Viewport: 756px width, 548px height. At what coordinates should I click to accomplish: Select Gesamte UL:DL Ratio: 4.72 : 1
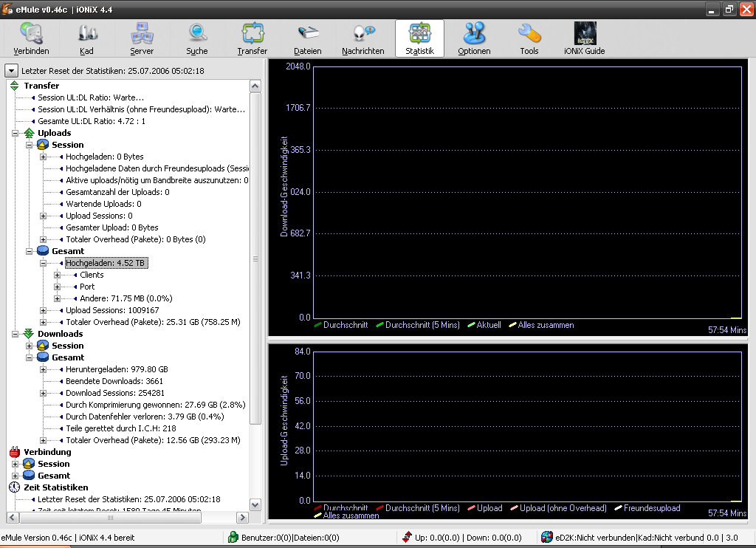[x=92, y=121]
